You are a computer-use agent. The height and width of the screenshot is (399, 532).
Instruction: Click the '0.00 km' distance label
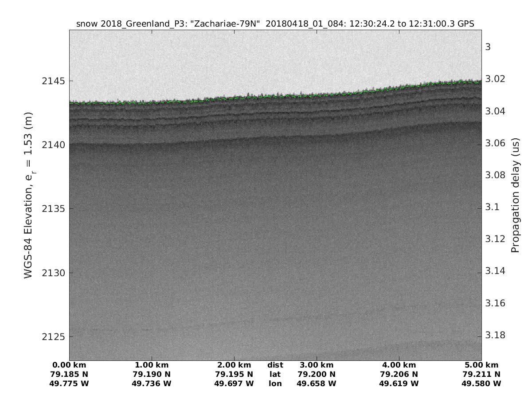[x=69, y=365]
